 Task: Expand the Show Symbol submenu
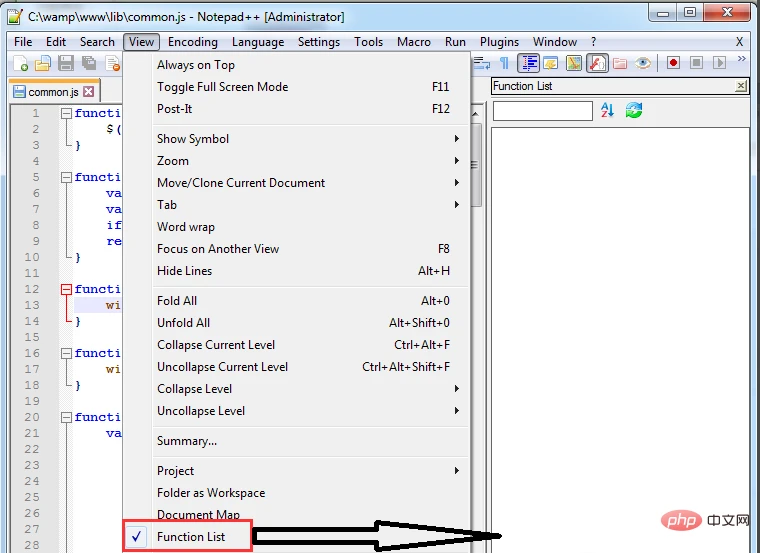point(193,139)
